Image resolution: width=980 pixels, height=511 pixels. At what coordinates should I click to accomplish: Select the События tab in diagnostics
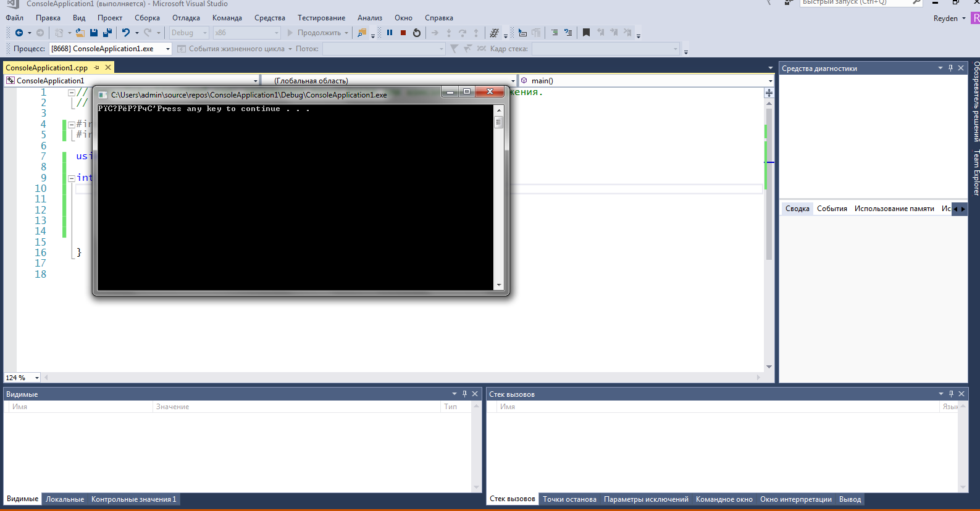832,209
